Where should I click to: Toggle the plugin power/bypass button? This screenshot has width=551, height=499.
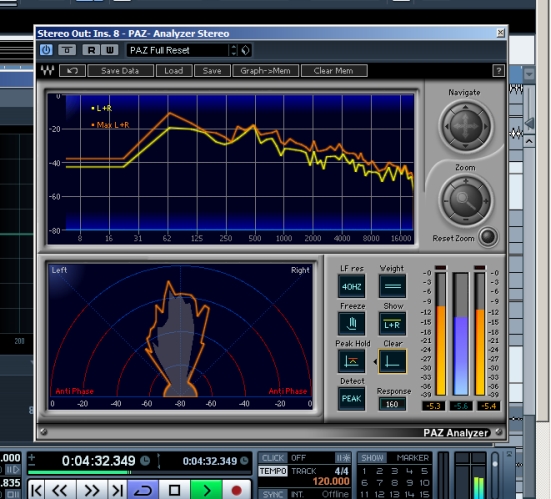tap(46, 50)
